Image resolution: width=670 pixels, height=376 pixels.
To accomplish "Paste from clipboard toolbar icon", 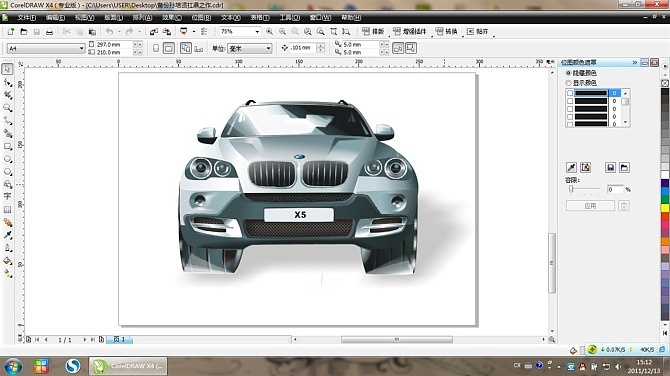I will pyautogui.click(x=92, y=32).
